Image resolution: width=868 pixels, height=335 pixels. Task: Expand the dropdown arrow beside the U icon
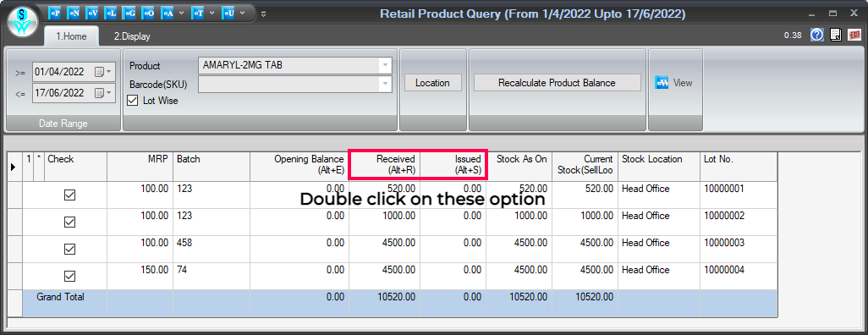(x=242, y=13)
